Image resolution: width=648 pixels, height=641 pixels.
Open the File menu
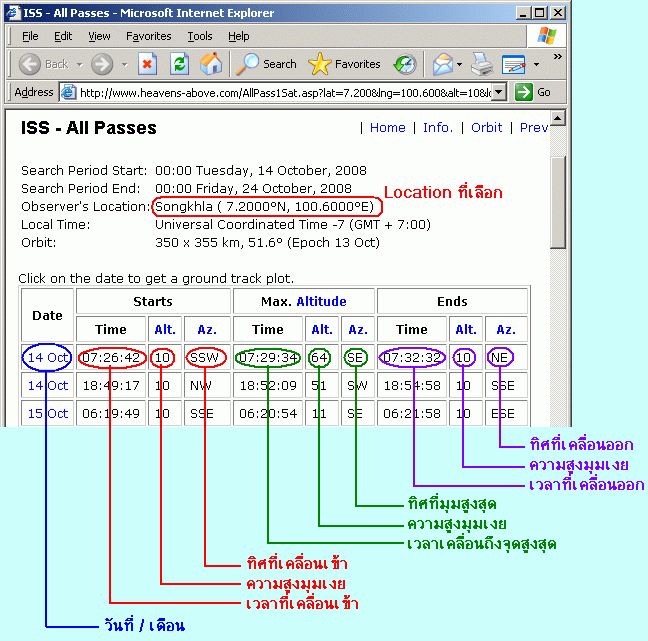tap(30, 36)
